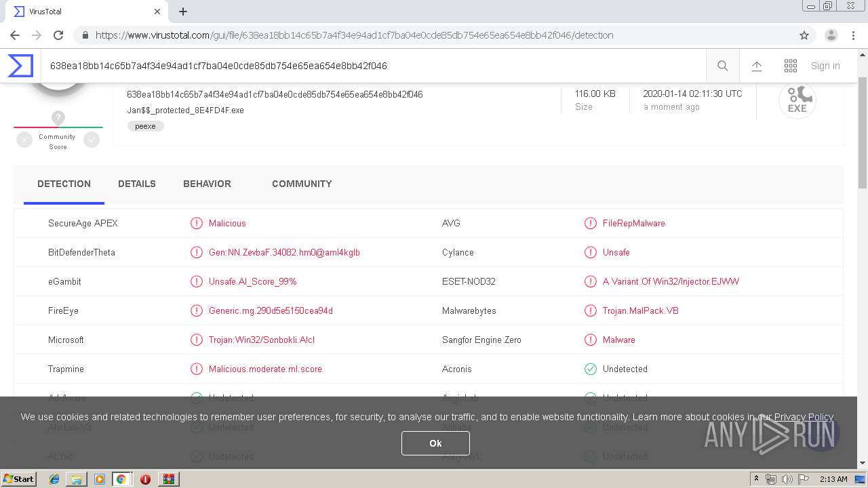Click the upload file icon
This screenshot has width=868, height=488.
[x=757, y=66]
